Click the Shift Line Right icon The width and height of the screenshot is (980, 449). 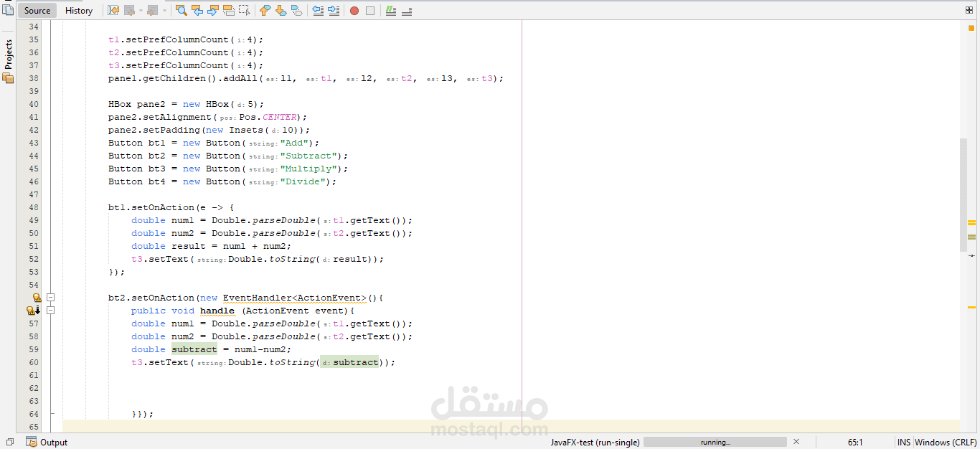pos(334,10)
